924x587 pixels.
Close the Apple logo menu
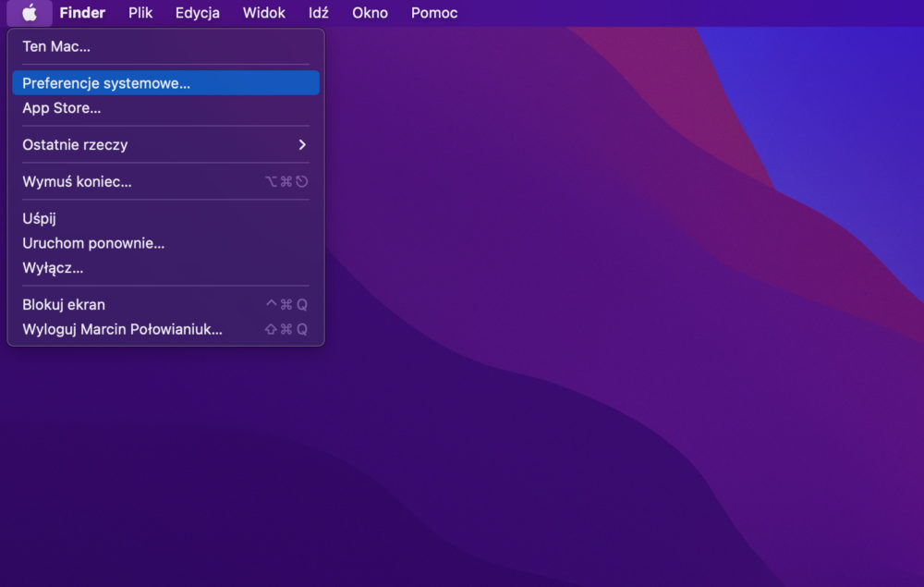[x=30, y=13]
